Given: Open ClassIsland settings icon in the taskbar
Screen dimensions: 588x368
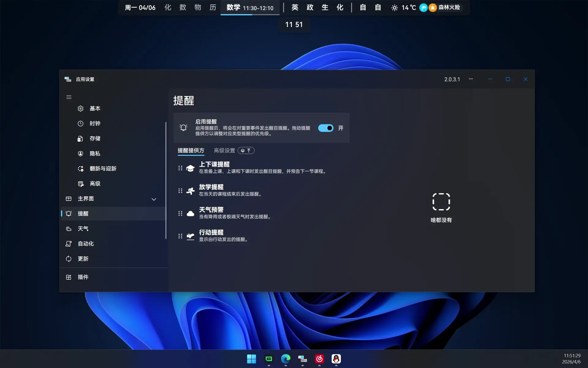Looking at the screenshot, I should pos(302,359).
